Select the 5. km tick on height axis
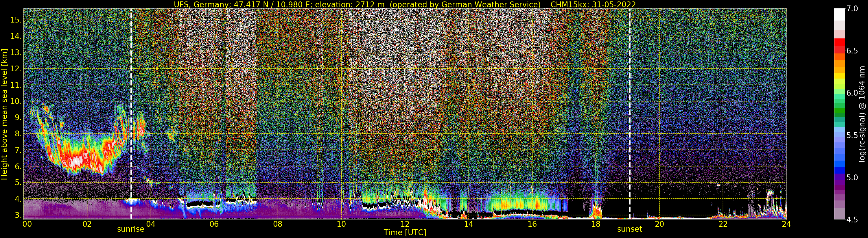Screen dimensions: 868x238 tap(18, 183)
